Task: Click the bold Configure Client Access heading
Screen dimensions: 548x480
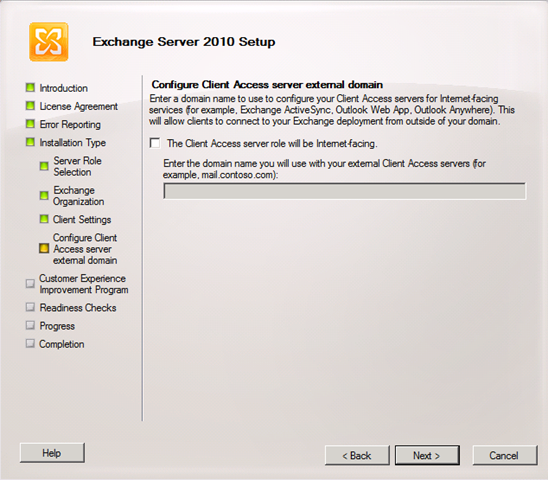Action: pyautogui.click(x=267, y=85)
